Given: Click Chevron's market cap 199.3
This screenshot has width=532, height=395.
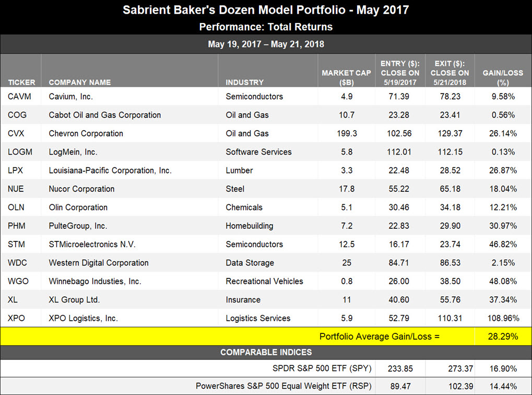Looking at the screenshot, I should tap(347, 133).
